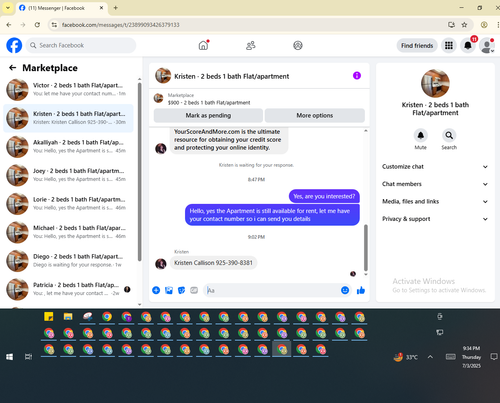Click the Search Facebook input field
Image resolution: width=500 pixels, height=403 pixels.
tap(81, 45)
